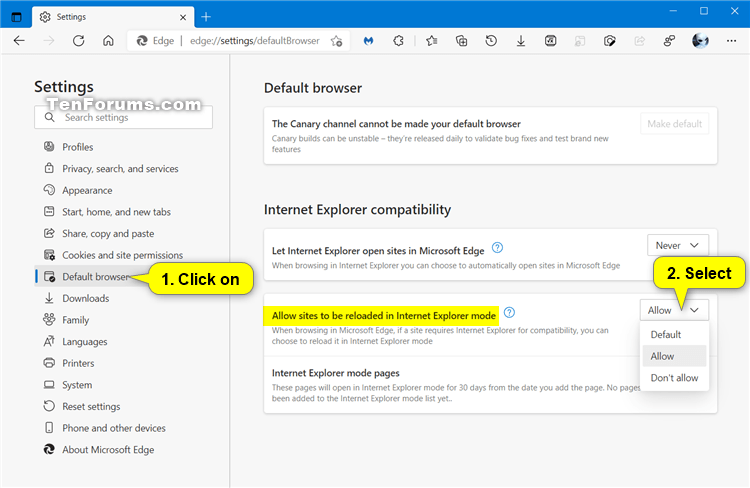The image size is (750, 488).
Task: Reload the page with the refresh icon
Action: [x=78, y=41]
